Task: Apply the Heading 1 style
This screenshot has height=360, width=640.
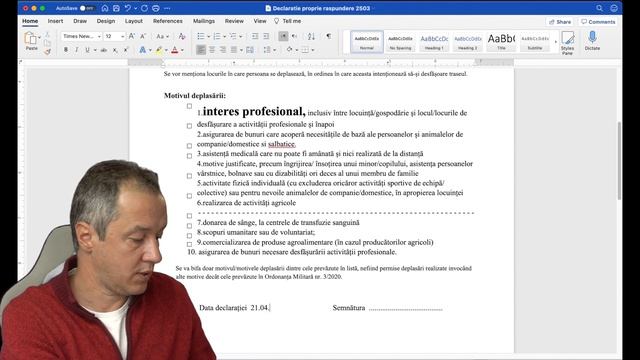Action: (x=434, y=42)
